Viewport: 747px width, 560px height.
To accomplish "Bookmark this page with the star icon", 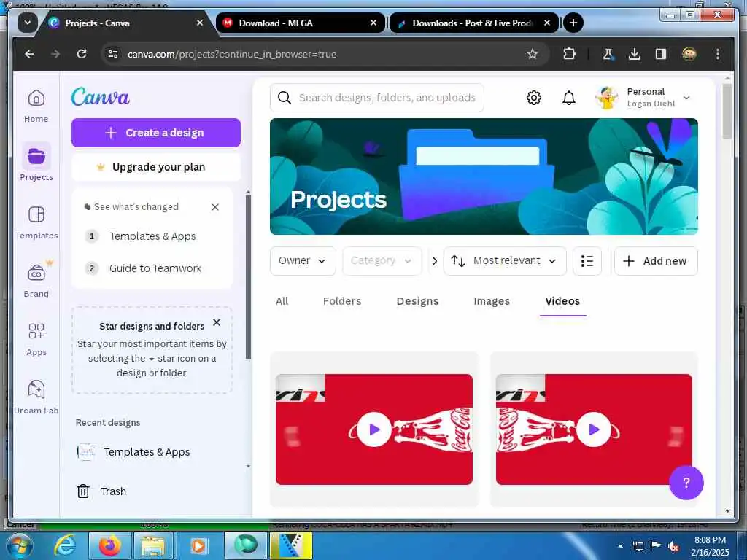I will pyautogui.click(x=532, y=54).
